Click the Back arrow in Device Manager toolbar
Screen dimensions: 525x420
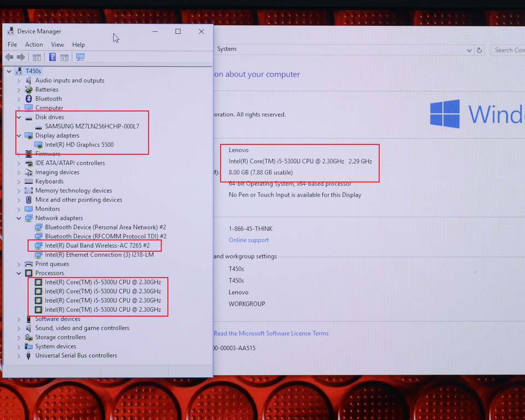[9, 57]
